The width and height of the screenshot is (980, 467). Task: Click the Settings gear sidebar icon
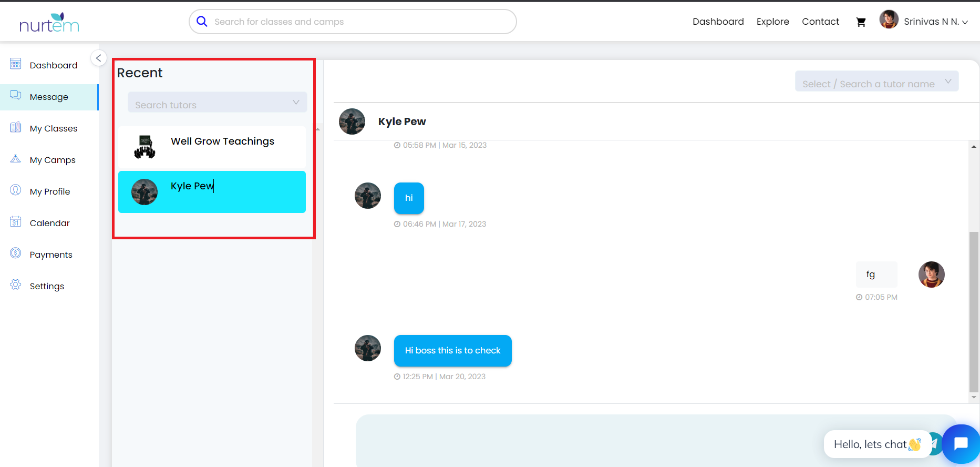16,285
